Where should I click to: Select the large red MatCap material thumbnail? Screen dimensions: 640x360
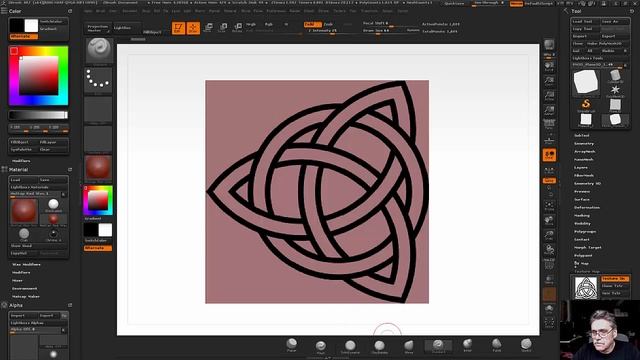tap(24, 212)
